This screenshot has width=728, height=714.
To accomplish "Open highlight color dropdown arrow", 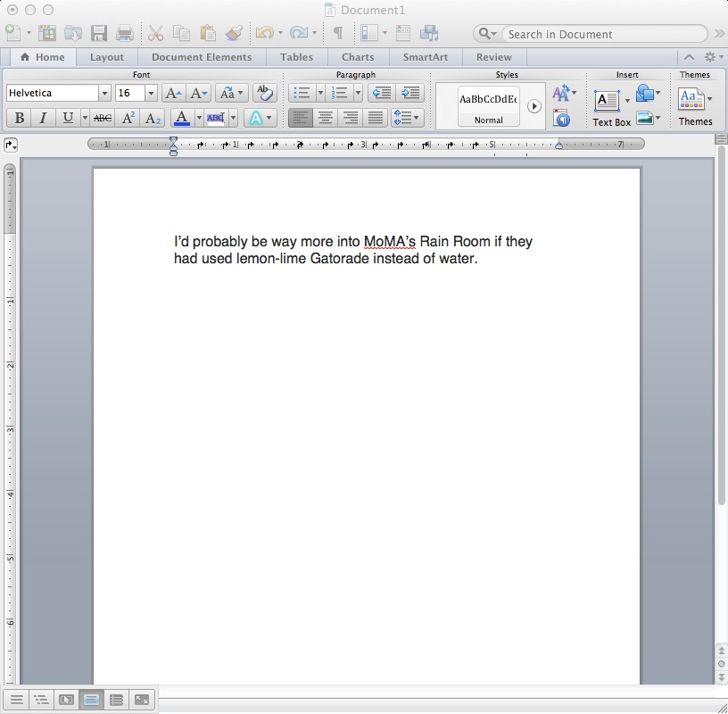I will click(233, 118).
